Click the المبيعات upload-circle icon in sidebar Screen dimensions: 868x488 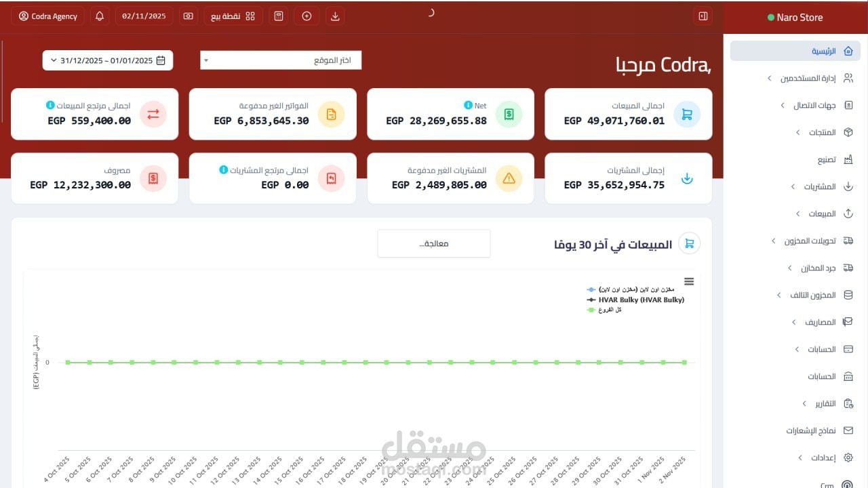point(848,213)
